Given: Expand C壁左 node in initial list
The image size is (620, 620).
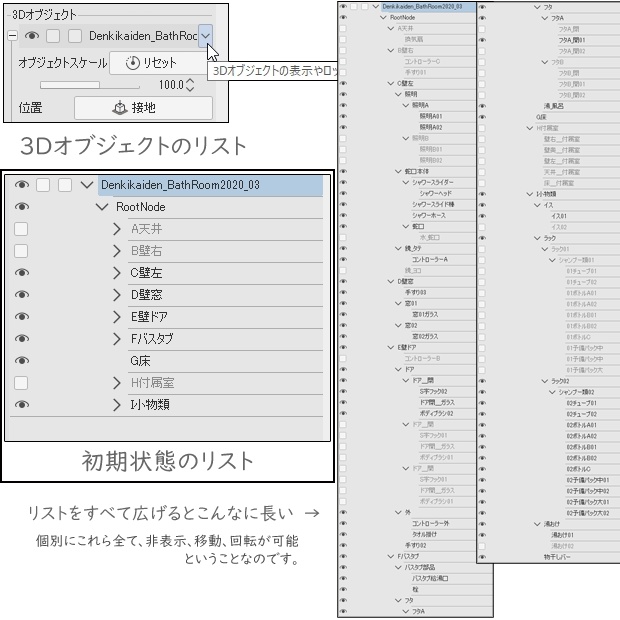Looking at the screenshot, I should click(x=117, y=272).
